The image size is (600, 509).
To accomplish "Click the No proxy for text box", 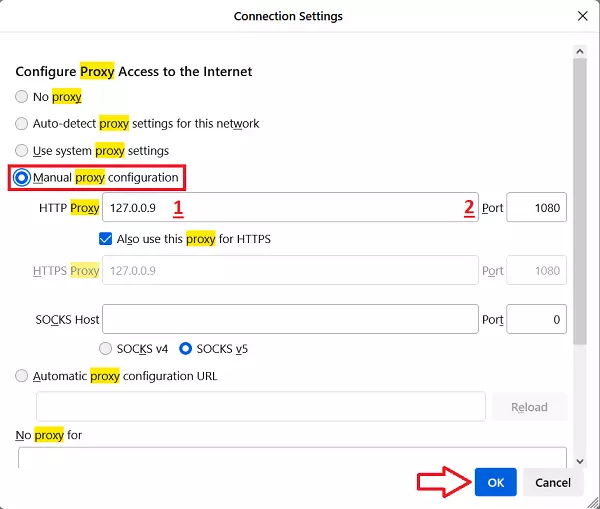I will 292,457.
